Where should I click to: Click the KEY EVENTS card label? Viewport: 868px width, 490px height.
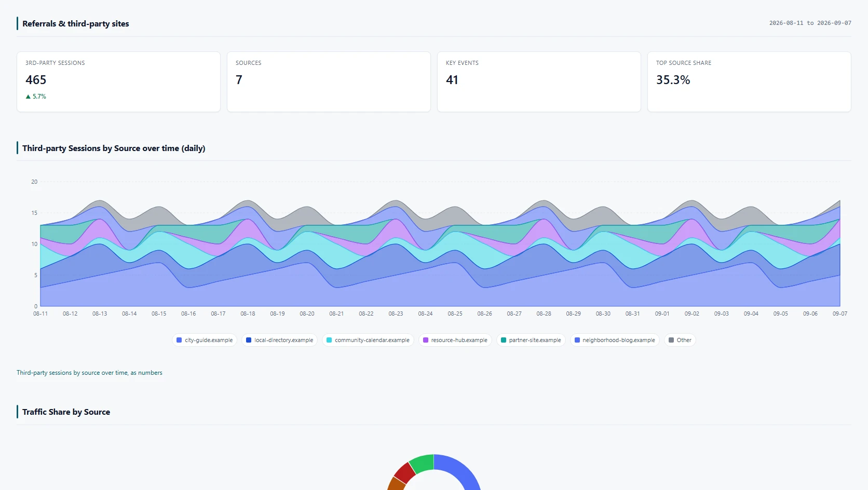[x=462, y=63]
